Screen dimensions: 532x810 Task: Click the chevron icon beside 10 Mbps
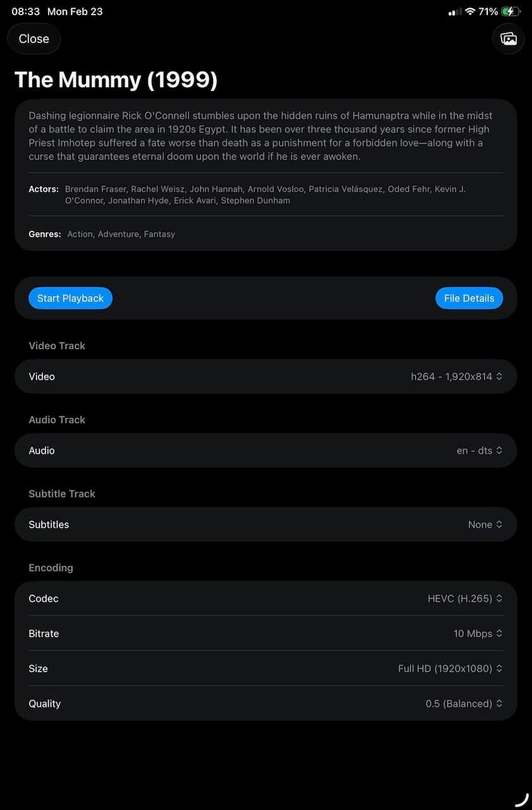tap(499, 633)
